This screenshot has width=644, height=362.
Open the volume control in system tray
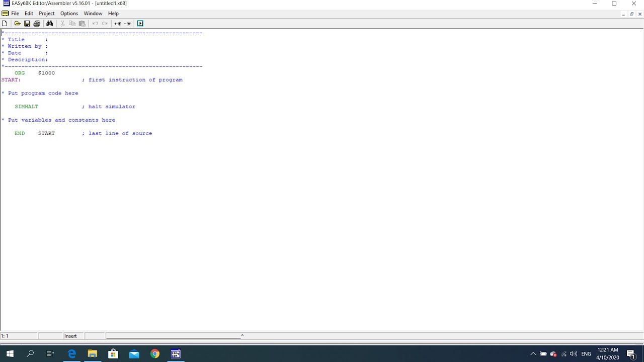[x=574, y=354]
